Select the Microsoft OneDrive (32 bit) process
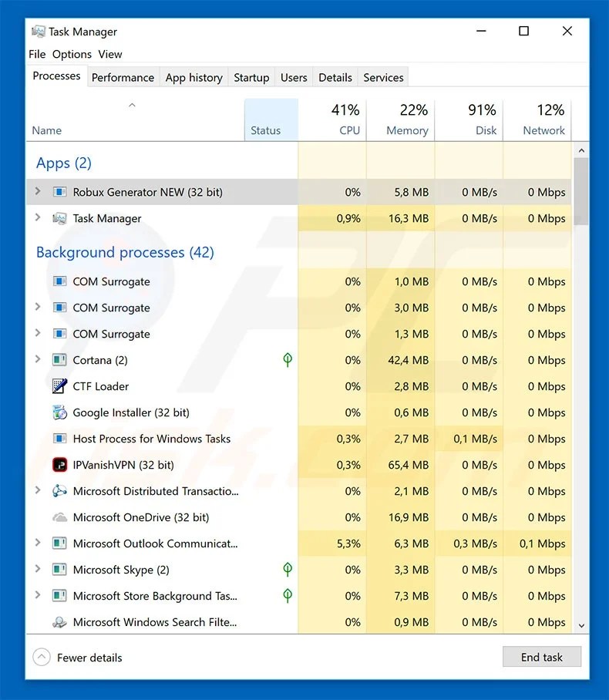The height and width of the screenshot is (700, 609). pos(298,517)
